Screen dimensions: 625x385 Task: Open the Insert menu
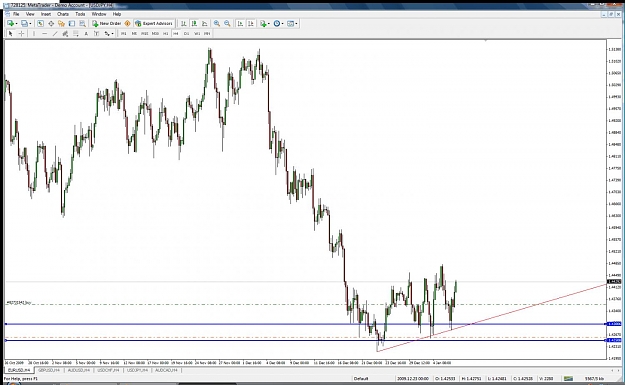pos(46,14)
